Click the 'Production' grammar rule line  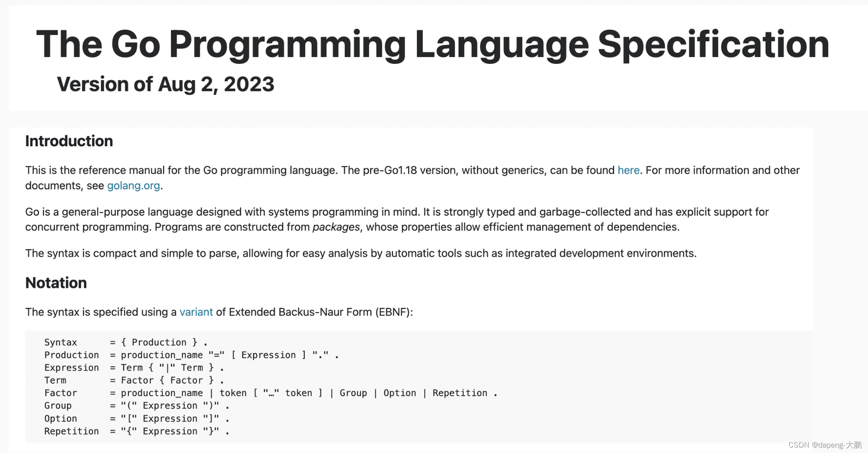coord(191,355)
